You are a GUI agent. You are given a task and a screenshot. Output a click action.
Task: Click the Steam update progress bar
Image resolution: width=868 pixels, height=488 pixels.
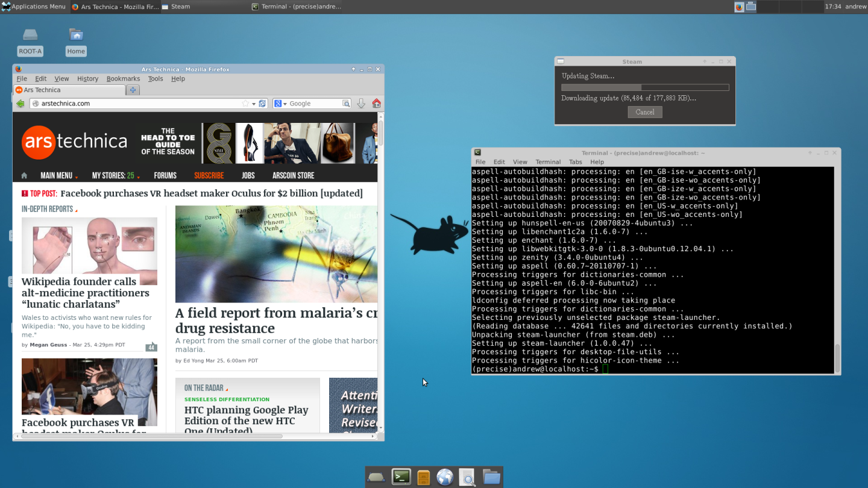click(644, 87)
